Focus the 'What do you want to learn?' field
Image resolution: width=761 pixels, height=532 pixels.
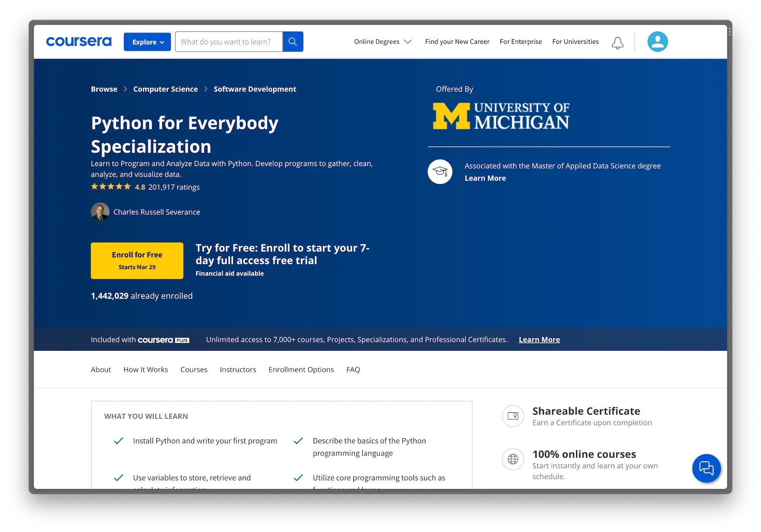[x=229, y=41]
